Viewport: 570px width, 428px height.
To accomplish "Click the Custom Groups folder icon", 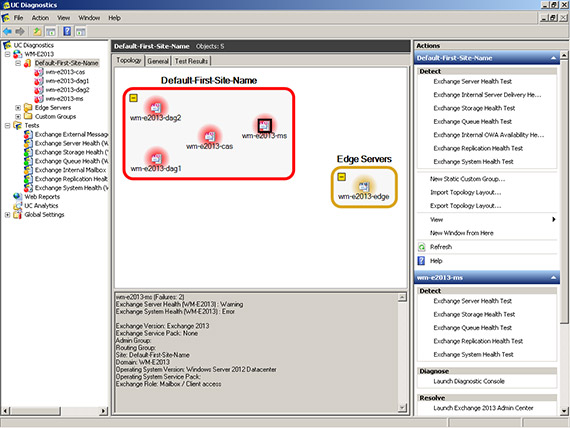I will pyautogui.click(x=28, y=116).
